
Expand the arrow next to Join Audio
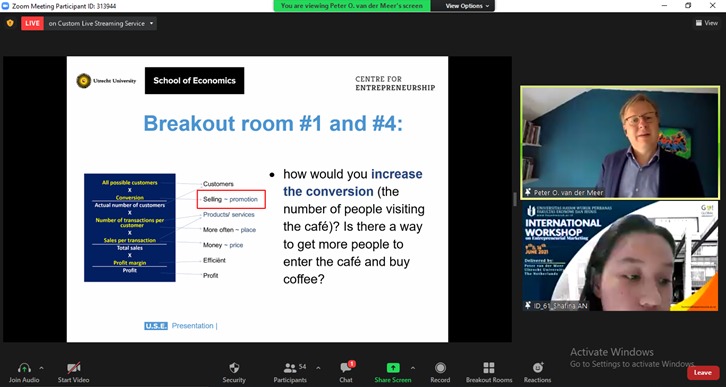(x=41, y=368)
